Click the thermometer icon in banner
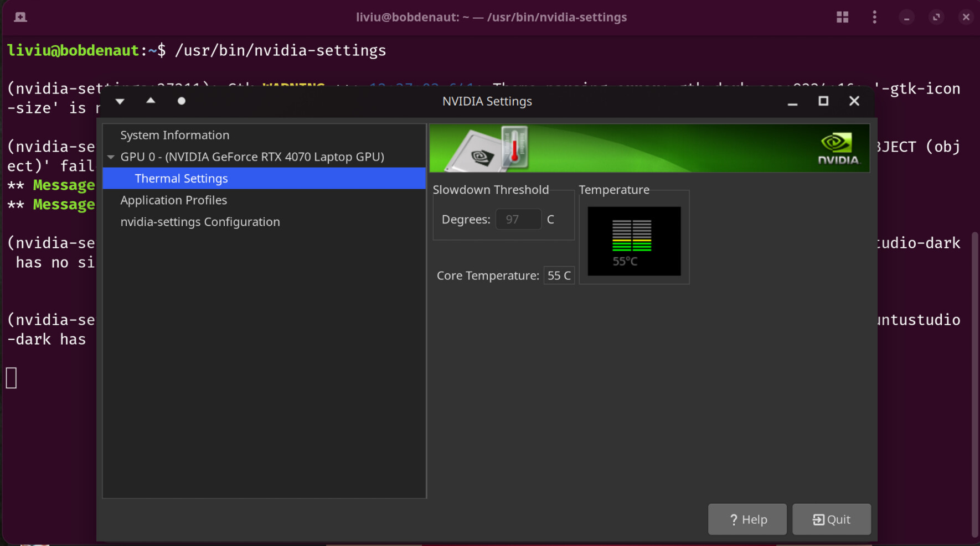Viewport: 980px width, 546px height. (514, 147)
